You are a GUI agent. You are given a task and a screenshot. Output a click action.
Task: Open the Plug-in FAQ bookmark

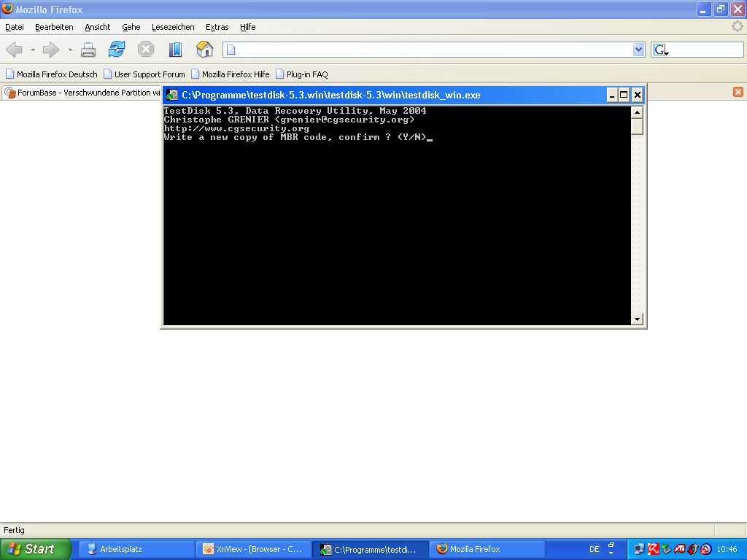[302, 74]
